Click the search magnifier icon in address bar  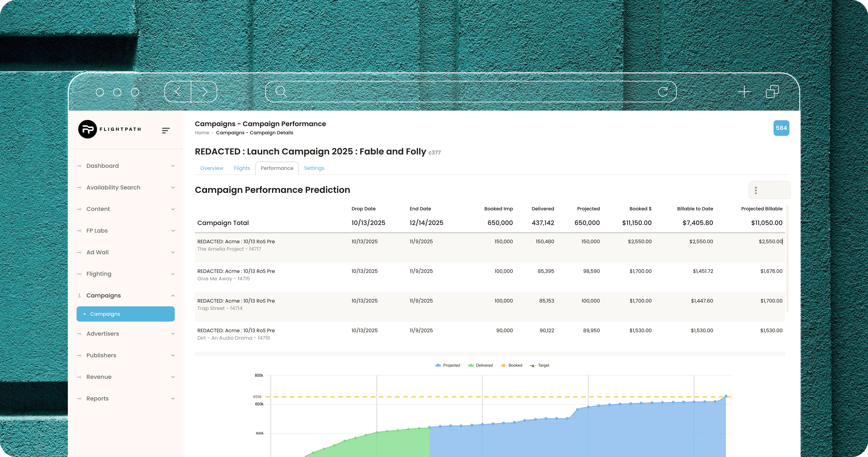pyautogui.click(x=281, y=91)
